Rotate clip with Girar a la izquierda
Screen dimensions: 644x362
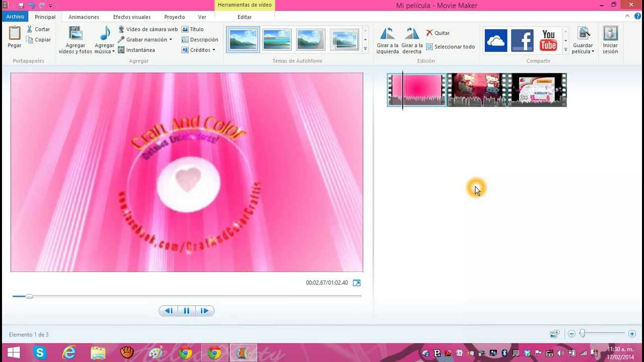click(x=387, y=40)
